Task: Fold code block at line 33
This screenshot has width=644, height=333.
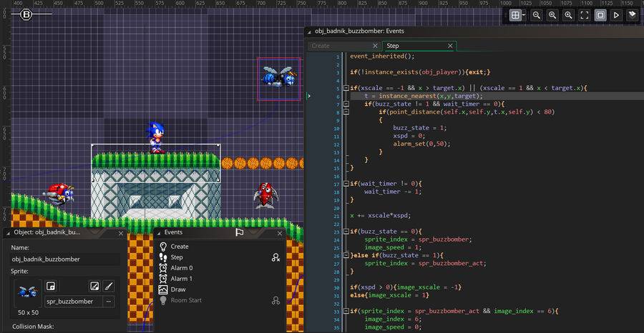Action: 346,312
